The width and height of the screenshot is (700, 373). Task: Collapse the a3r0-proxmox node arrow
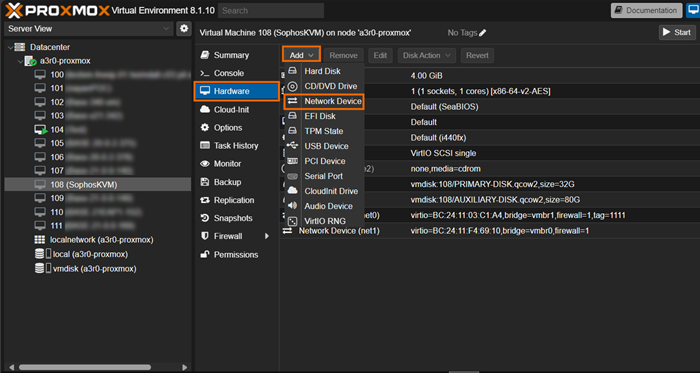pos(21,61)
